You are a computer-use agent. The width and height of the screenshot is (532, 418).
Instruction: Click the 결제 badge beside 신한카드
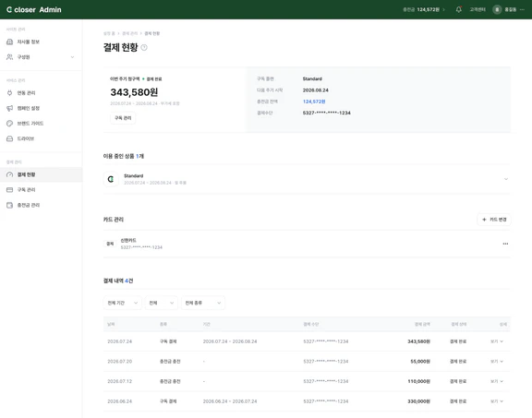[110, 244]
